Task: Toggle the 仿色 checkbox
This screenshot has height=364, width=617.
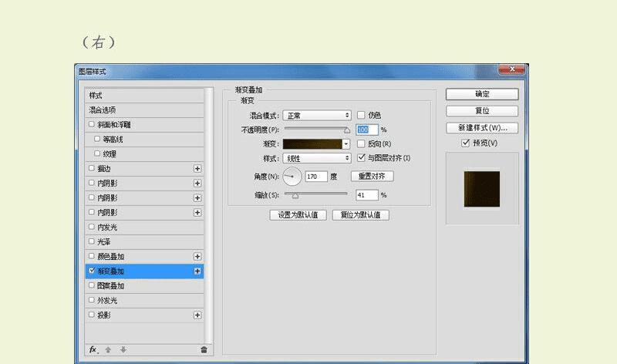Action: tap(361, 115)
